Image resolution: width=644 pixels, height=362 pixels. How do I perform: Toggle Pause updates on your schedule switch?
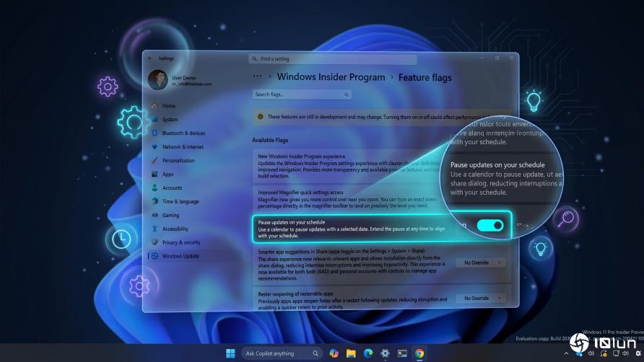coord(490,225)
